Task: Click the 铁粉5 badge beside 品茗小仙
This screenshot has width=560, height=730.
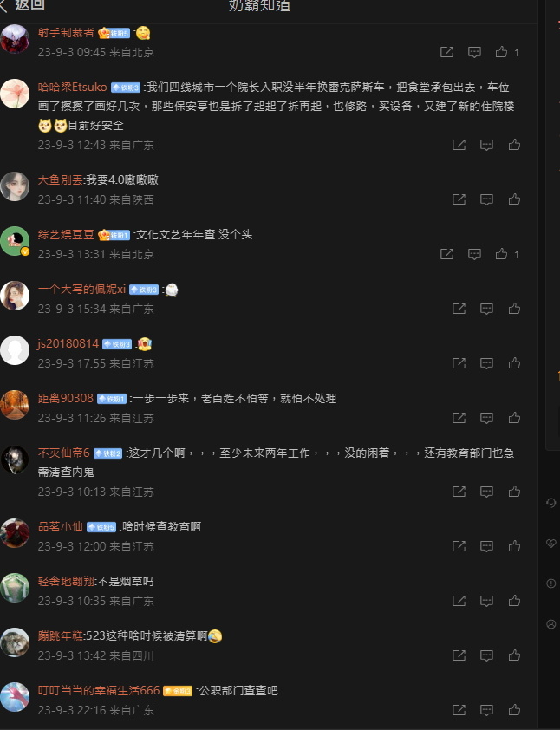Action: click(101, 527)
